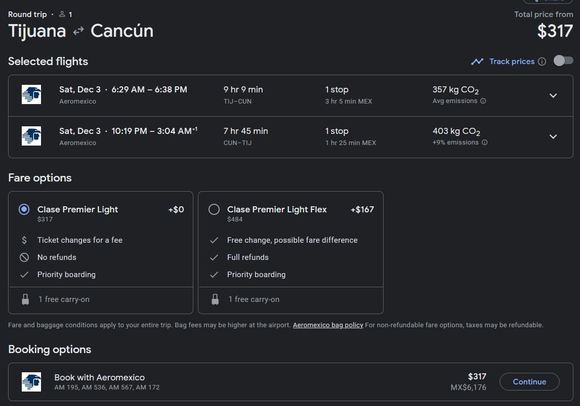Click the Aeromexico logo on the outbound flight
Image resolution: width=580 pixels, height=406 pixels.
coord(31,94)
